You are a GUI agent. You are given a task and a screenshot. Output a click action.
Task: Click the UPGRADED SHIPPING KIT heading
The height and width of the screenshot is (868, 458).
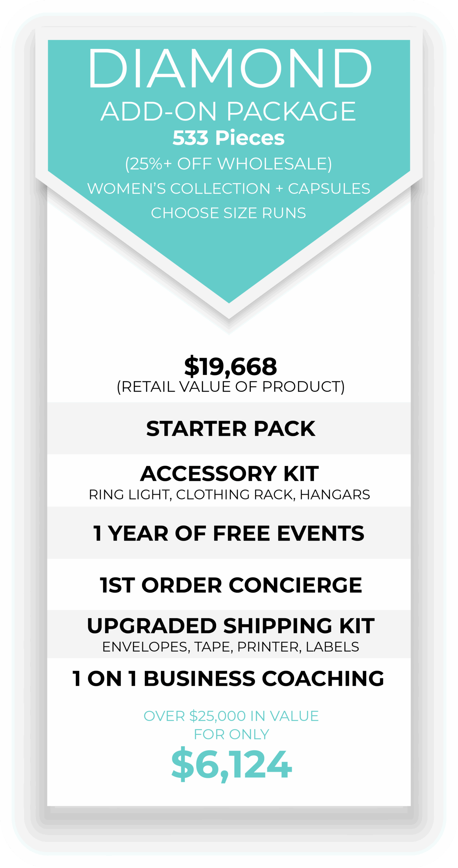click(230, 626)
